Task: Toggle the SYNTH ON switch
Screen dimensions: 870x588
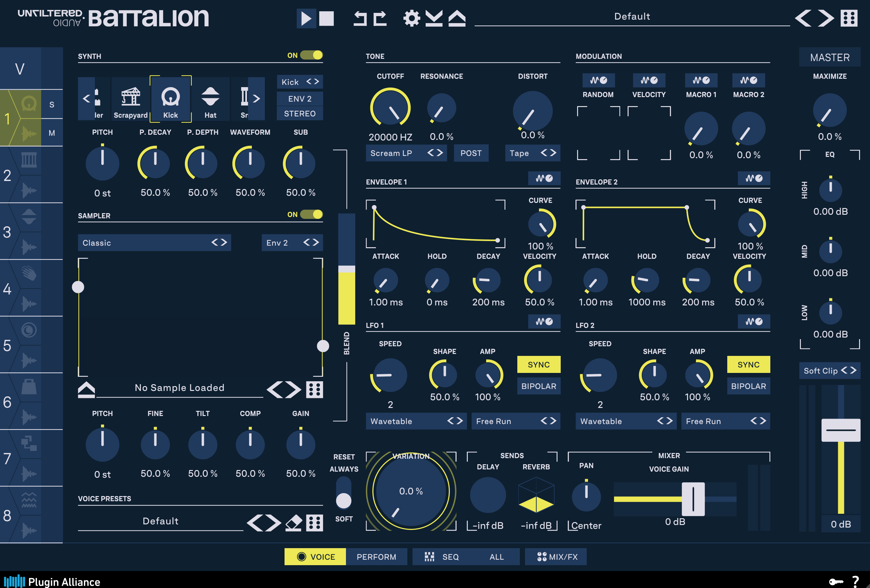Action: tap(311, 55)
